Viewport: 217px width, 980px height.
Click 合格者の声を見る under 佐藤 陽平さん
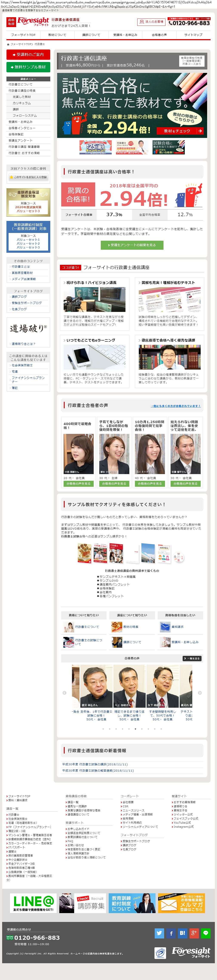[x=185, y=484]
